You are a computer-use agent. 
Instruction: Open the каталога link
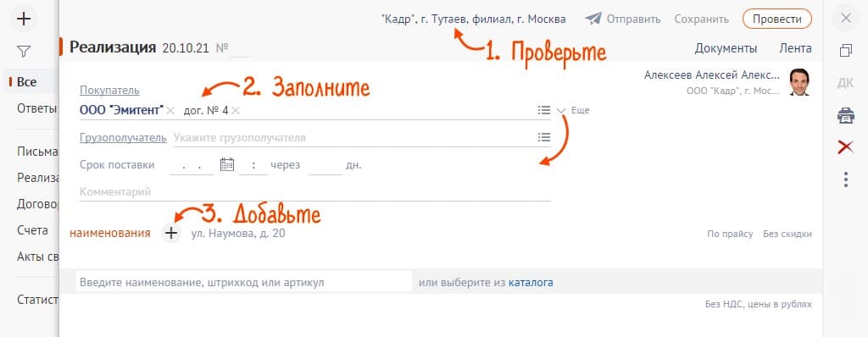pos(531,282)
